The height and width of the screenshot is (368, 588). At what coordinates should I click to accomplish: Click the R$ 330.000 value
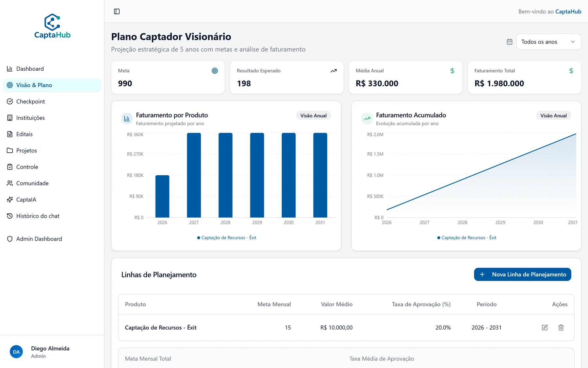377,83
